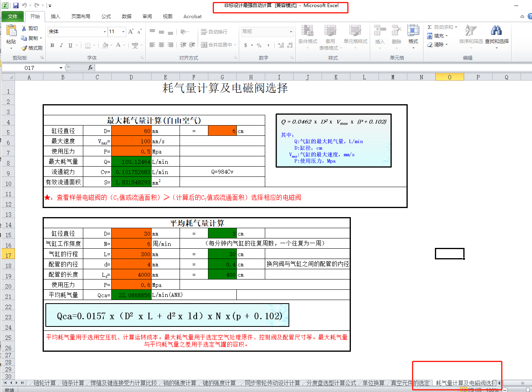Click next sheet navigation arrow
The image size is (532, 392).
[x=16, y=383]
